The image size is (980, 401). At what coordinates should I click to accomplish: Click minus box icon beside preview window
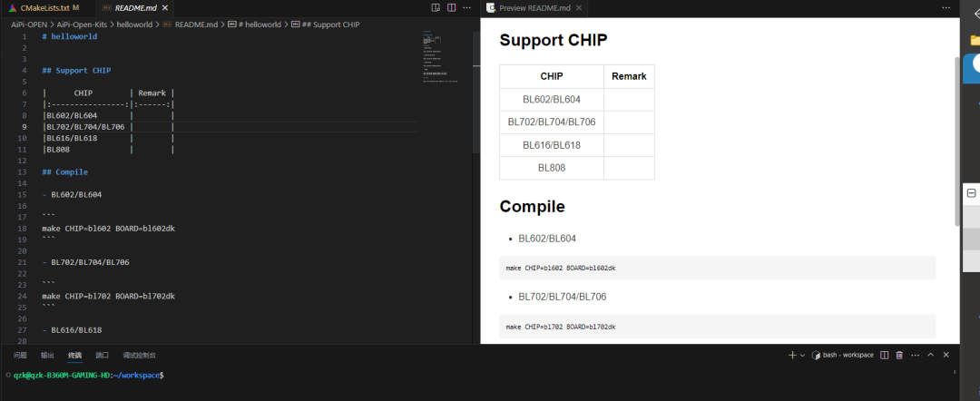971,193
